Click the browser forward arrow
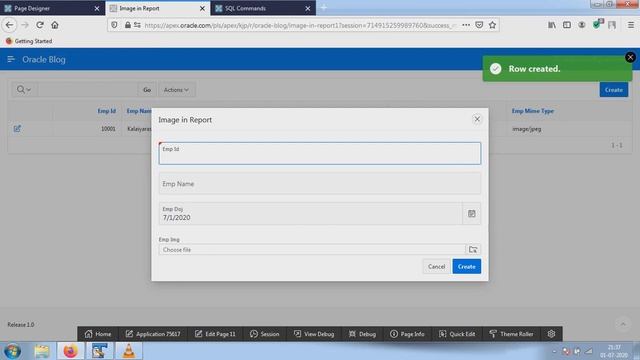640x360 pixels. (x=25, y=25)
